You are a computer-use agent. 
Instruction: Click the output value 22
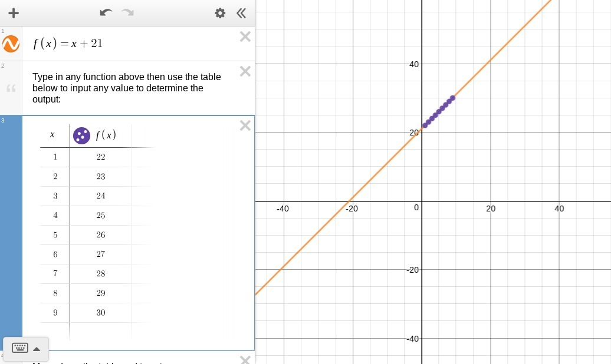point(100,157)
